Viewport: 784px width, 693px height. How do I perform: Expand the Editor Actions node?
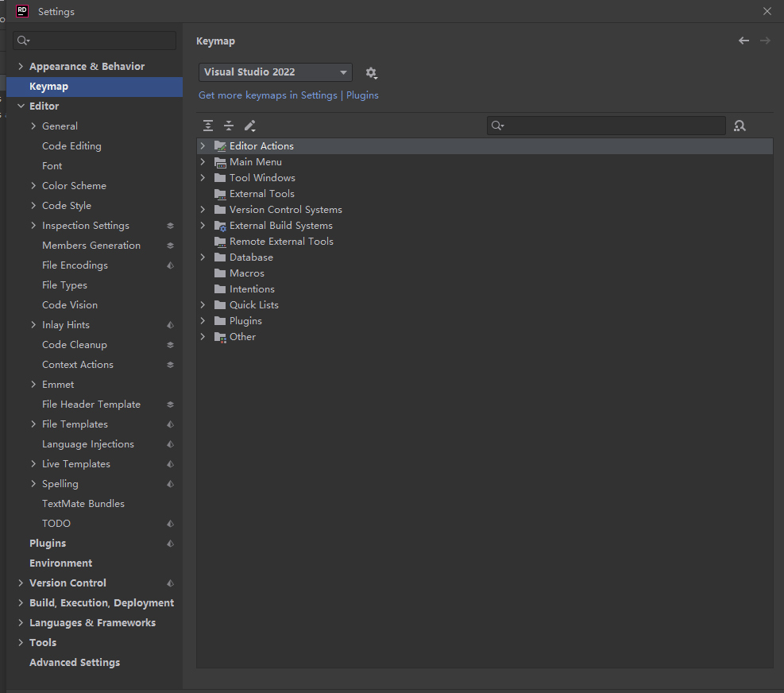[x=203, y=145]
